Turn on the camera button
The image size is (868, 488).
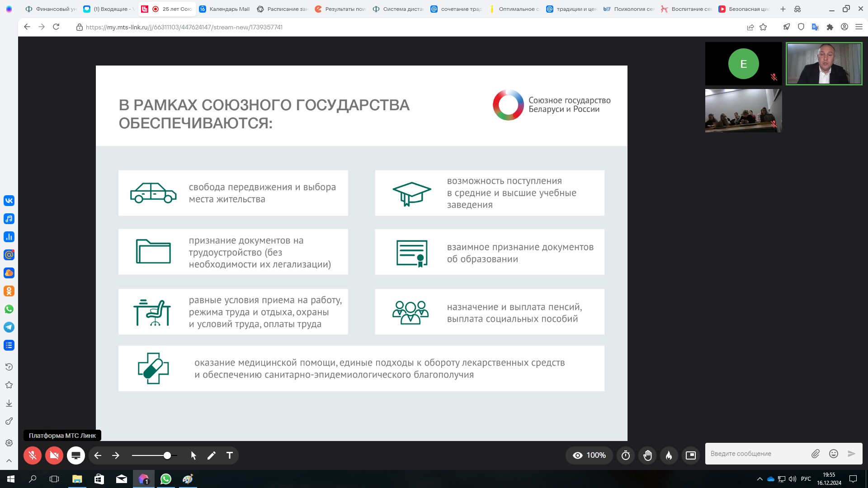click(54, 455)
